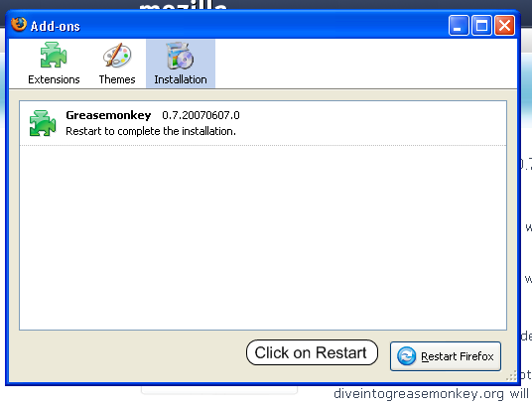Click version number 0.7.20070607.0
Viewport: 532px width, 405px height.
tap(200, 115)
